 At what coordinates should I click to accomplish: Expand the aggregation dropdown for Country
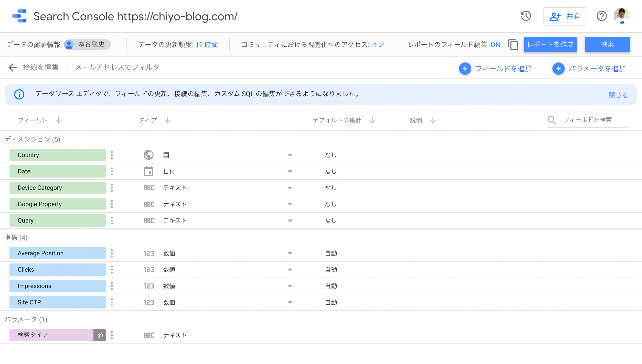(290, 155)
